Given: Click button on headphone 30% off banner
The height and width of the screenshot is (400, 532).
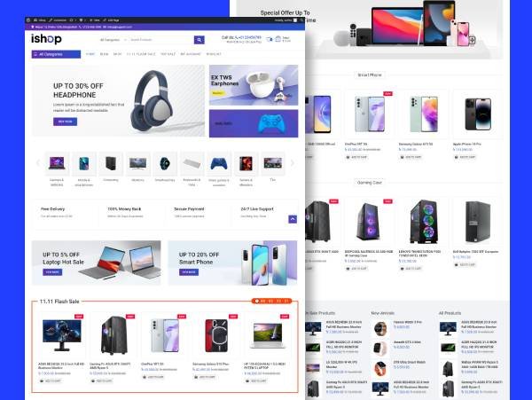Looking at the screenshot, I should [x=65, y=122].
